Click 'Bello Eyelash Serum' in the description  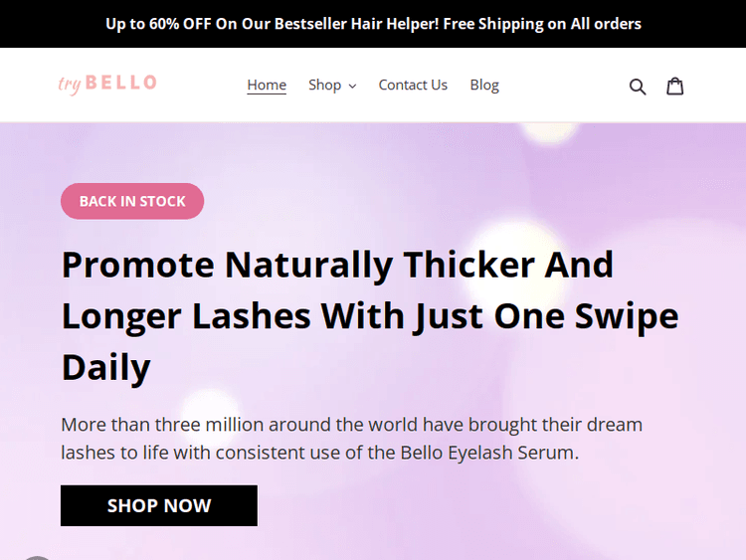click(487, 453)
